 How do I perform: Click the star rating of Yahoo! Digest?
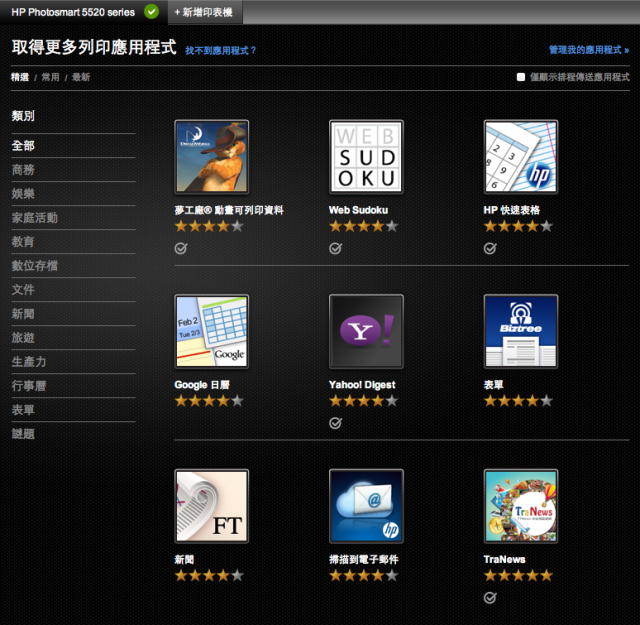coord(364,401)
